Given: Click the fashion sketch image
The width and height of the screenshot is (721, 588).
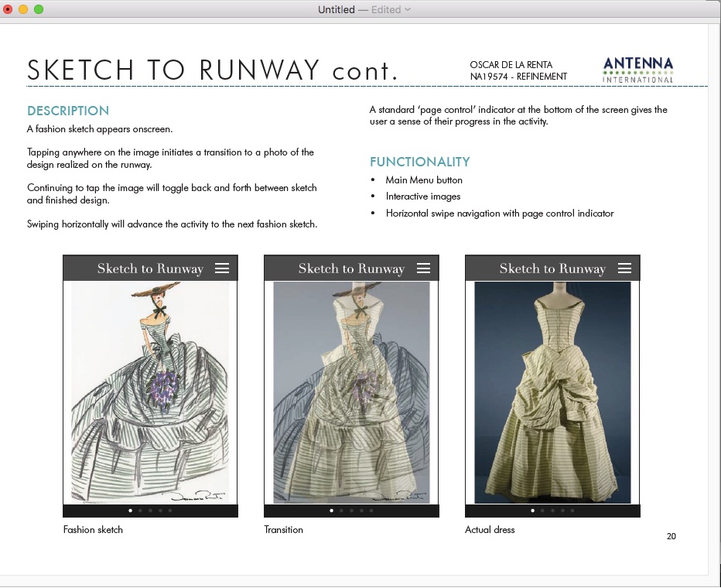Looking at the screenshot, I should coord(150,392).
